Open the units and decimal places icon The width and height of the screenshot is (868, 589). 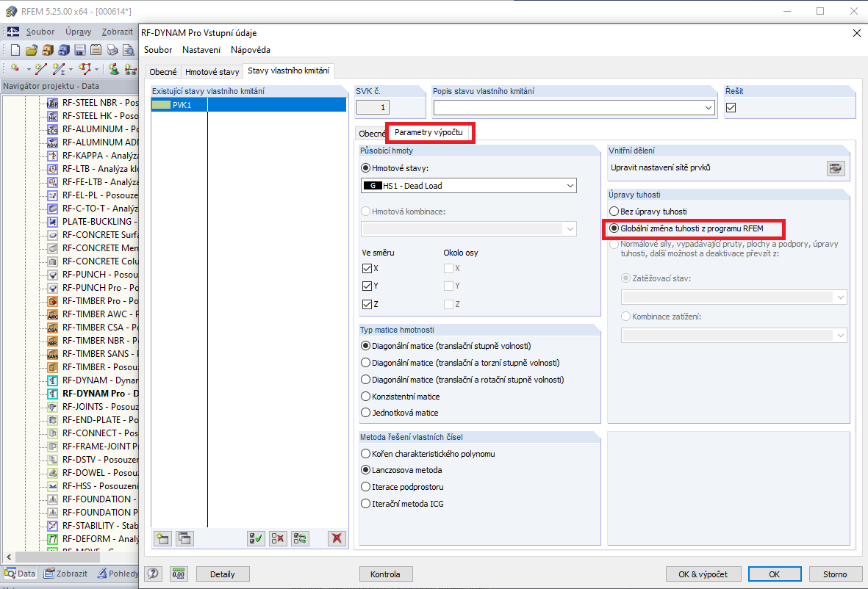pos(179,574)
